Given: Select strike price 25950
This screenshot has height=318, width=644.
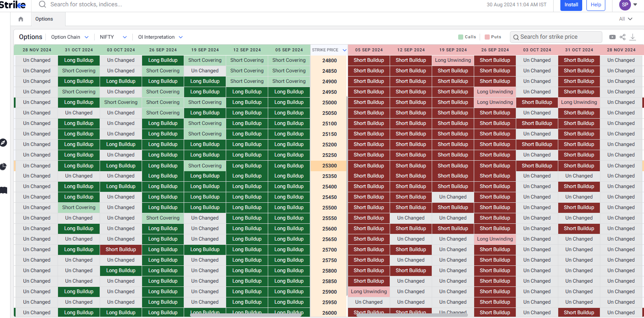Looking at the screenshot, I should [x=330, y=302].
